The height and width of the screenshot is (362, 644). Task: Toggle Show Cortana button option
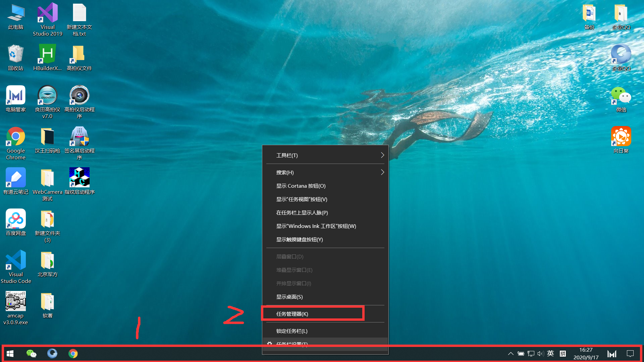tap(301, 186)
